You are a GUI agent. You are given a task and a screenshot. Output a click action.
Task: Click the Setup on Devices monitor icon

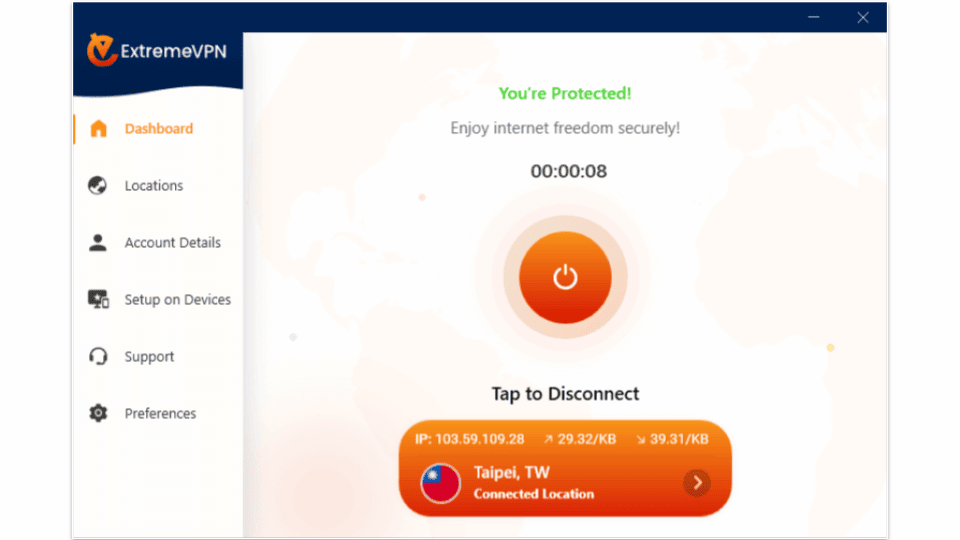98,299
